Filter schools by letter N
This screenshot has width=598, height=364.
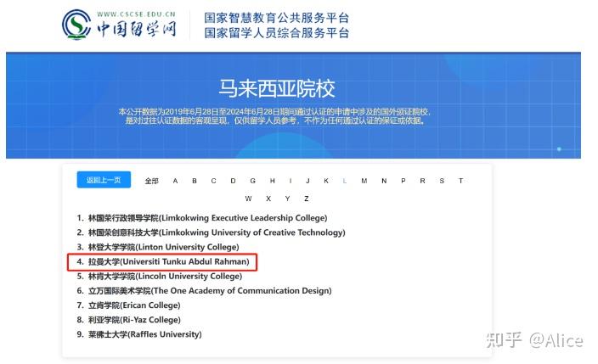[x=384, y=181]
